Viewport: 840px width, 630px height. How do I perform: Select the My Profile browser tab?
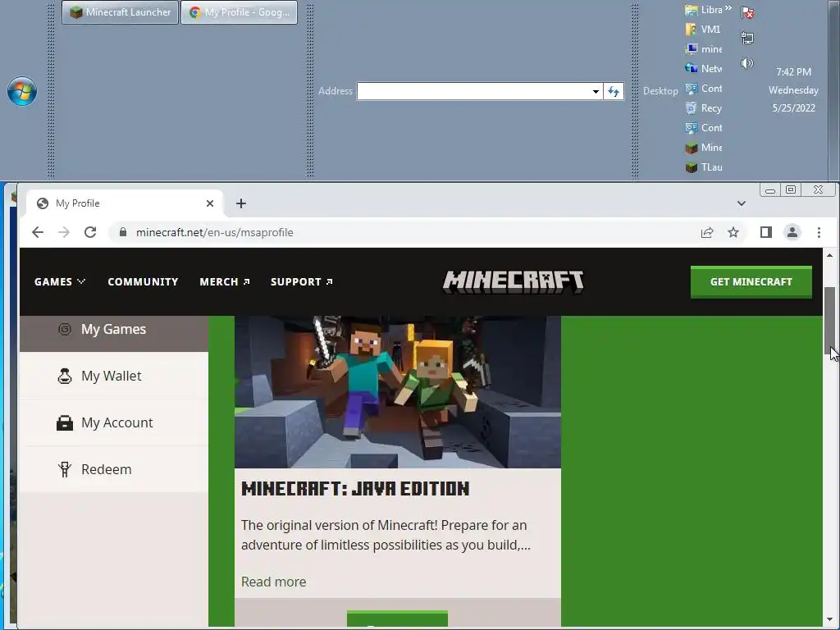125,203
